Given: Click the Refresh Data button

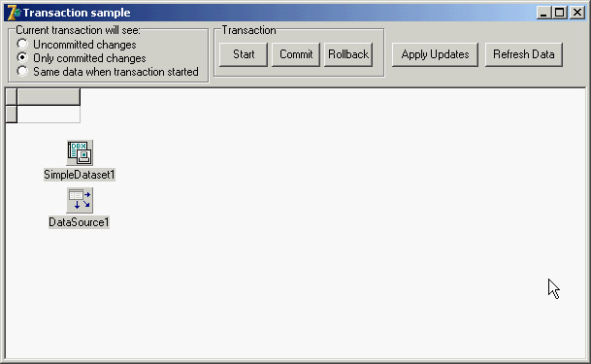Looking at the screenshot, I should click(524, 54).
